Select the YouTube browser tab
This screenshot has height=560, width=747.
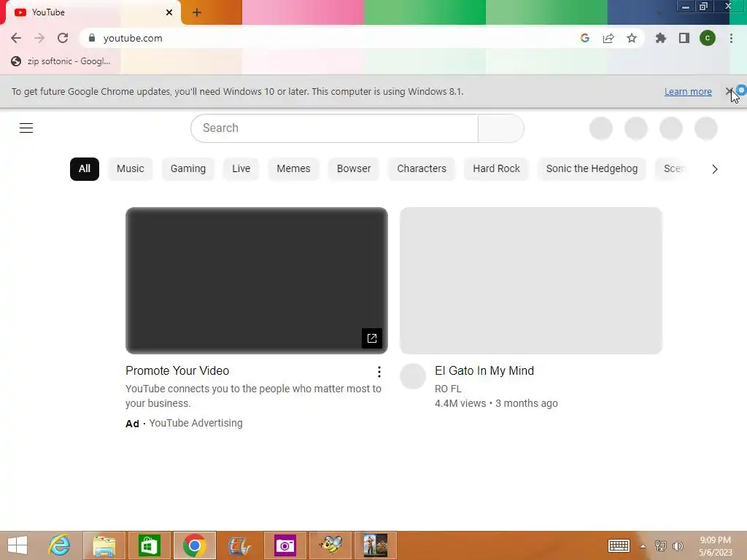pos(90,12)
